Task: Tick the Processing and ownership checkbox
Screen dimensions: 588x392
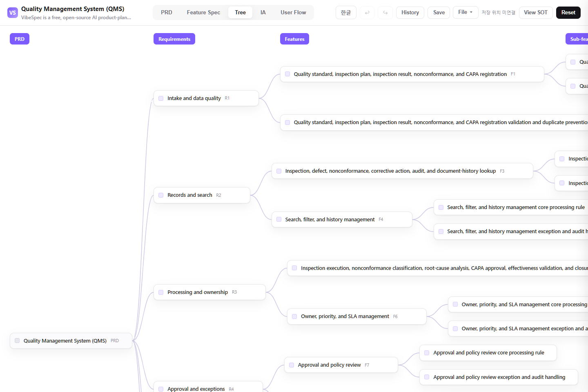Action: (x=161, y=292)
